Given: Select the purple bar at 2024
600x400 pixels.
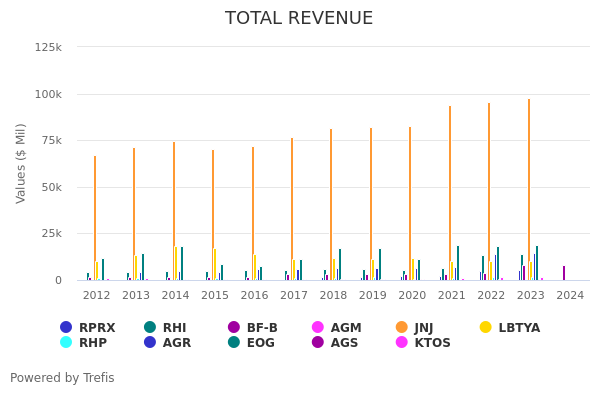Looking at the screenshot, I should click(564, 273).
